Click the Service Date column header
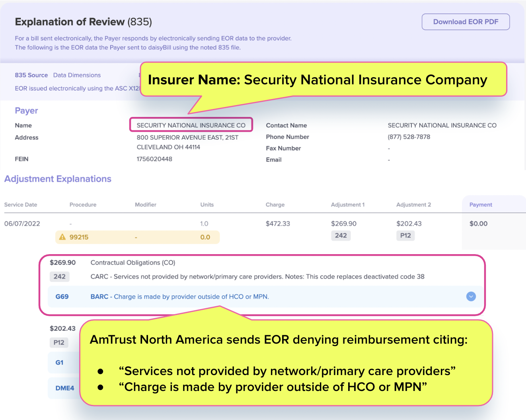 click(x=21, y=205)
